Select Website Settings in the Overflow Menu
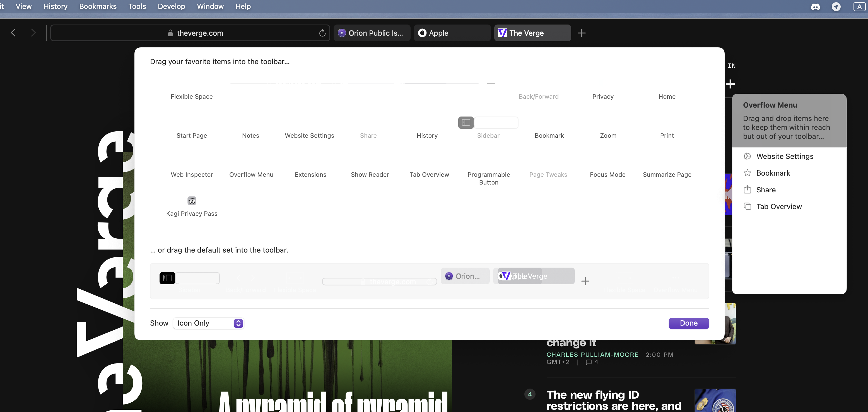Image resolution: width=868 pixels, height=412 pixels. pyautogui.click(x=784, y=156)
